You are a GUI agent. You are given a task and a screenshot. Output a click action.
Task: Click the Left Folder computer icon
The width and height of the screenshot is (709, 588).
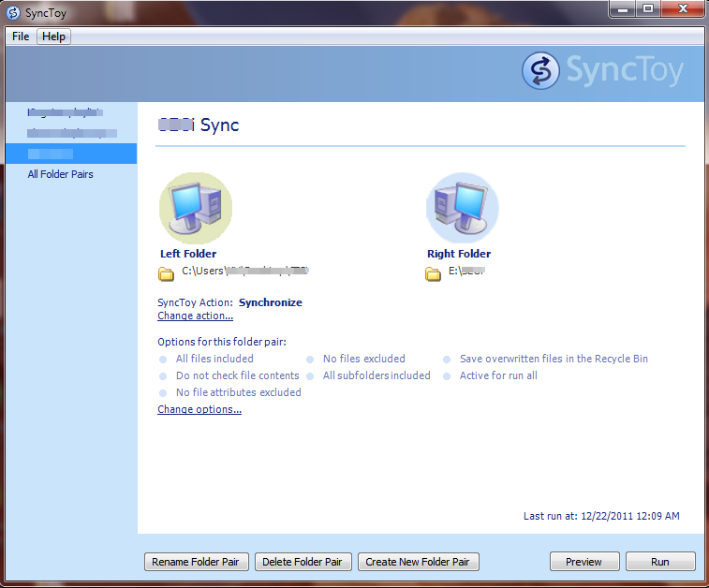click(x=196, y=208)
